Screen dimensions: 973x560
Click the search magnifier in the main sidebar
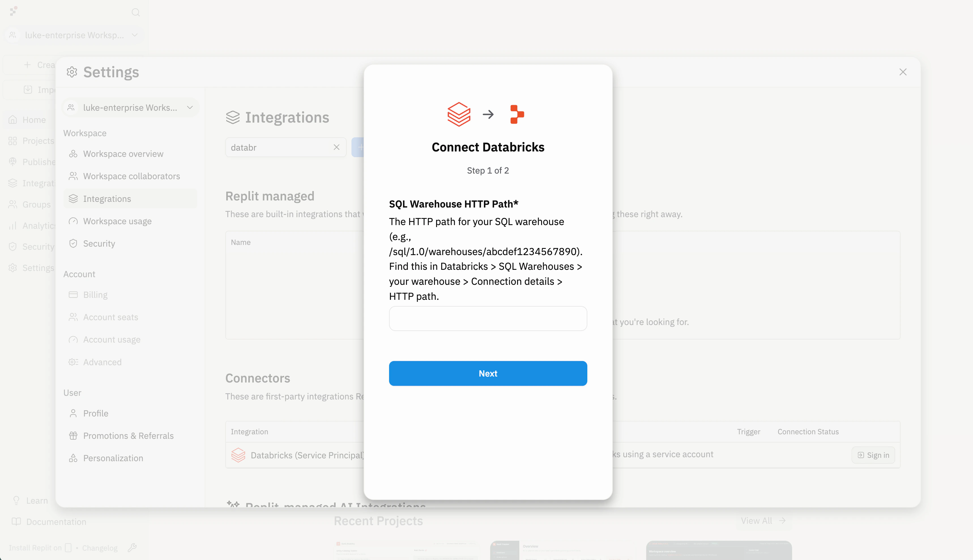click(135, 12)
